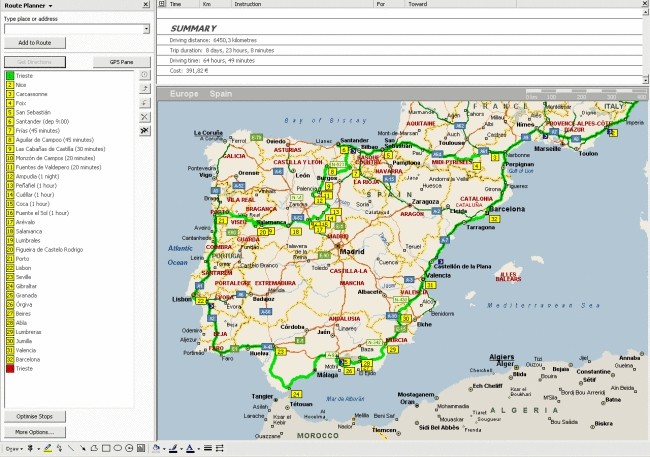
Task: Click the fill color bucket icon
Action: pos(156,448)
